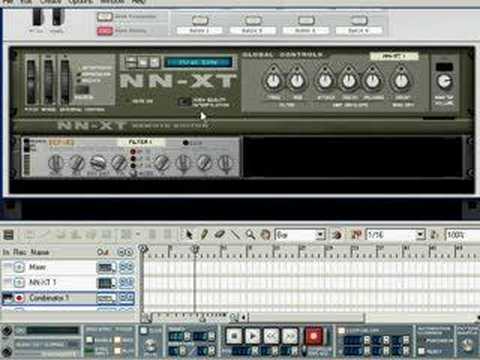Viewport: 480px width, 360px height.
Task: Click the FILTER 1 device name label
Action: tap(140, 142)
